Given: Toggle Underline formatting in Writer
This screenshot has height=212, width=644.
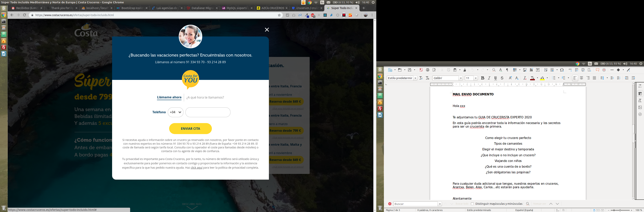Looking at the screenshot, I should point(495,78).
